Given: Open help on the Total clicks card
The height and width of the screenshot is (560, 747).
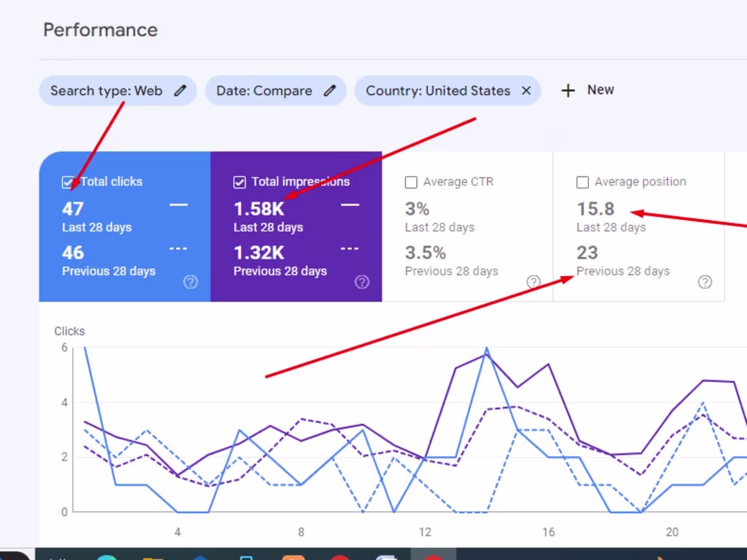Looking at the screenshot, I should (x=191, y=282).
